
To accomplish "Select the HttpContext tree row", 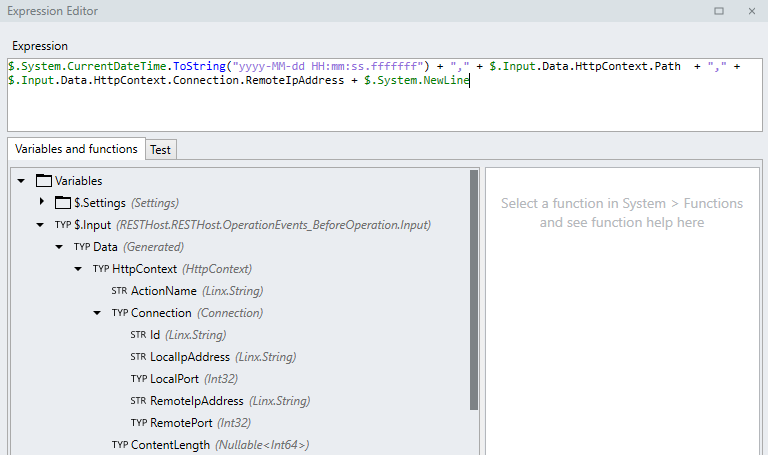I will [x=182, y=269].
